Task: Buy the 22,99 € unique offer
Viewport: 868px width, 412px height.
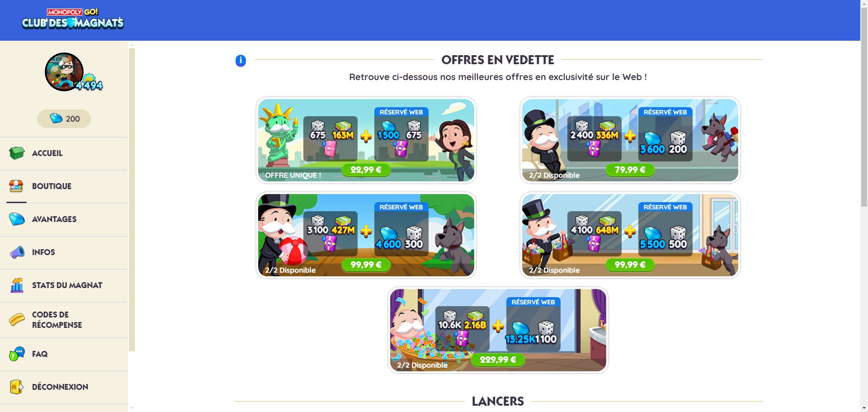Action: click(x=366, y=170)
